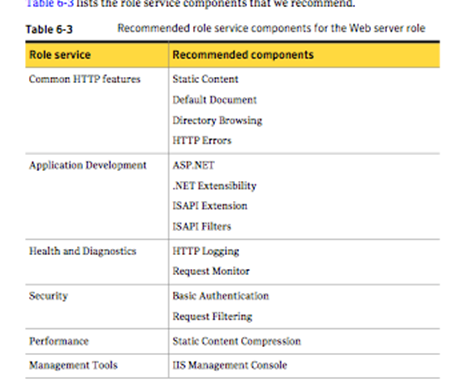468x388 pixels.
Task: Click the ISAPI Extension entry
Action: (210, 206)
